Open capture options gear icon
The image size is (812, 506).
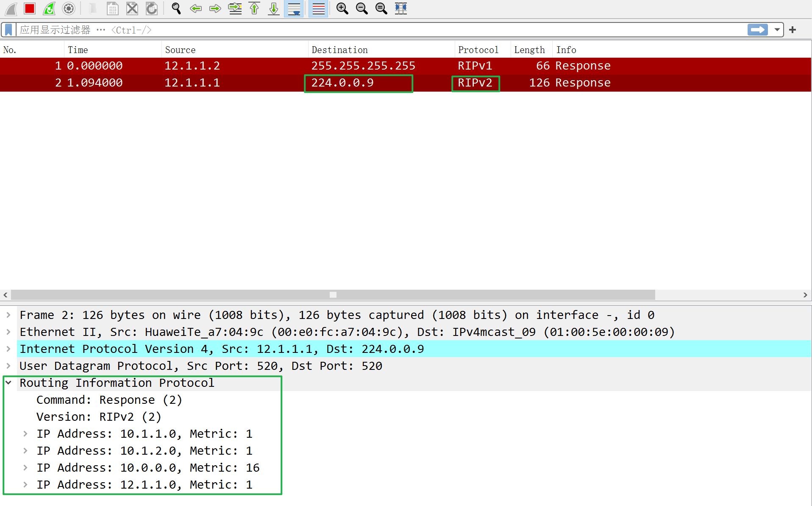69,8
